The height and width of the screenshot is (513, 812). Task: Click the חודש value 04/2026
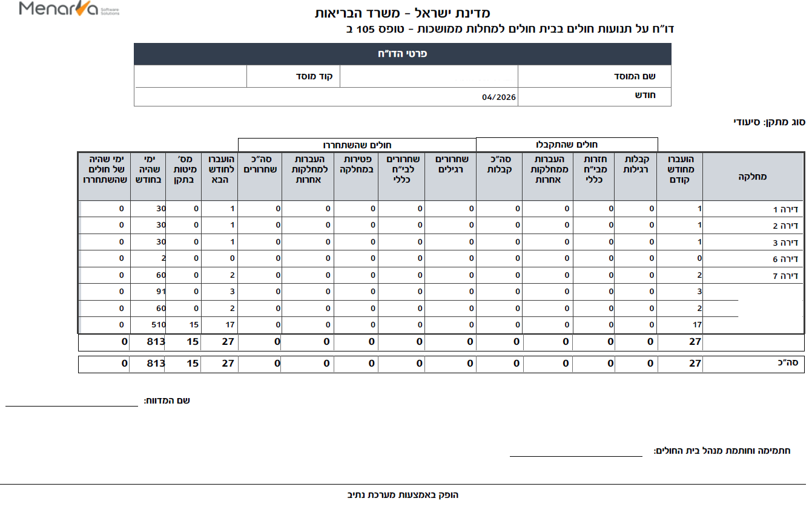498,97
